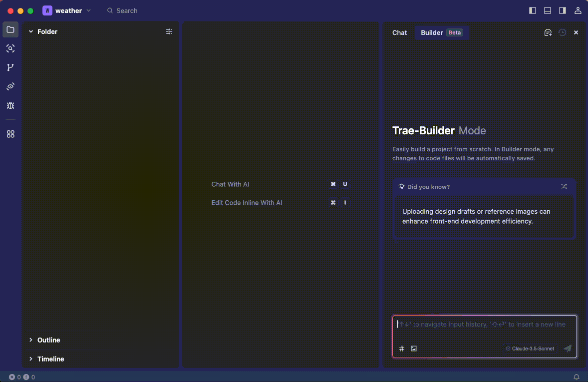Click the Folder panel settings sliders icon
The image size is (588, 382).
click(169, 31)
